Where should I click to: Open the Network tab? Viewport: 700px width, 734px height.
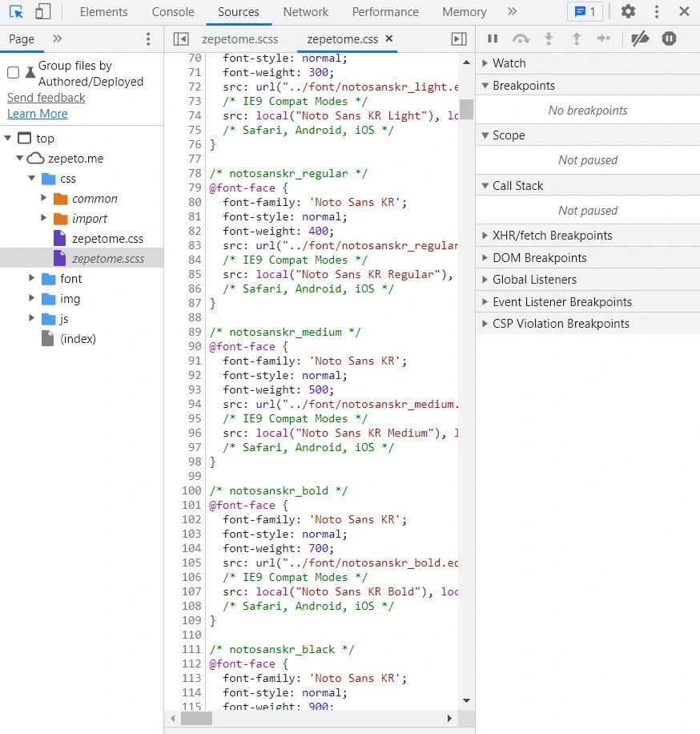[x=305, y=12]
